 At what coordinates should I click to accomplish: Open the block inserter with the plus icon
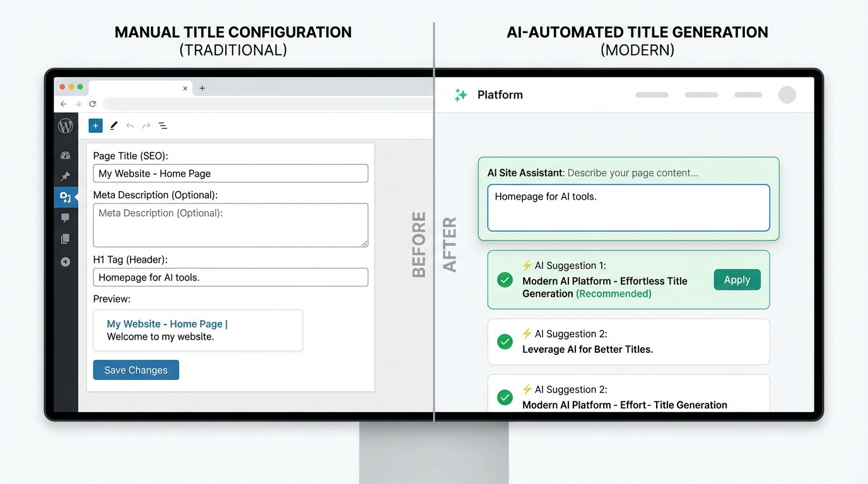point(95,125)
